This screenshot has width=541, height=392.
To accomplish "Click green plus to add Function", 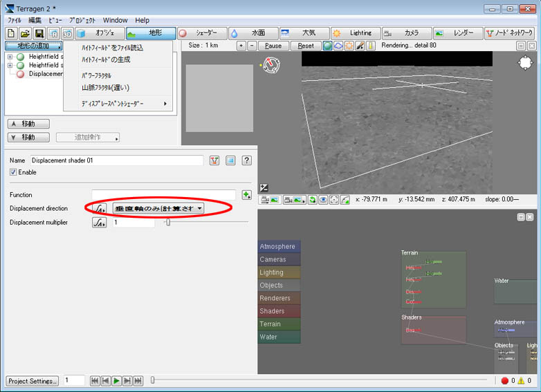I will [246, 195].
